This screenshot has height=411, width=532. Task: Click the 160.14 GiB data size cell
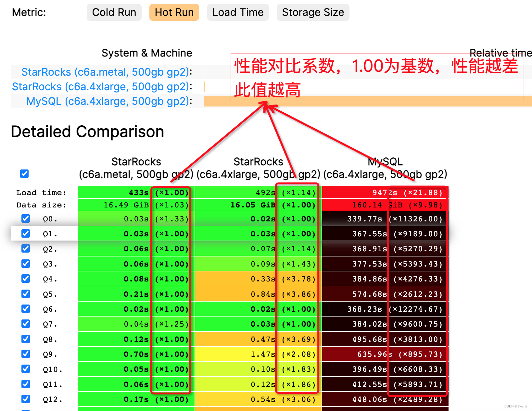pyautogui.click(x=385, y=205)
